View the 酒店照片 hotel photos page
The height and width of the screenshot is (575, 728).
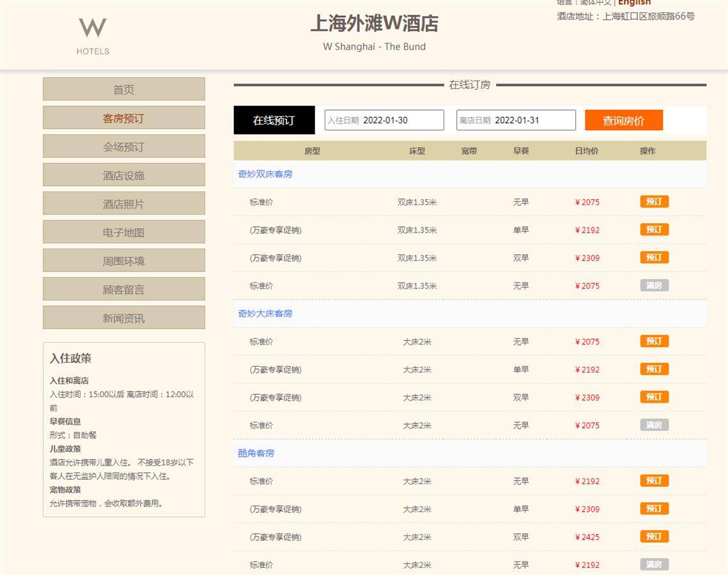124,204
